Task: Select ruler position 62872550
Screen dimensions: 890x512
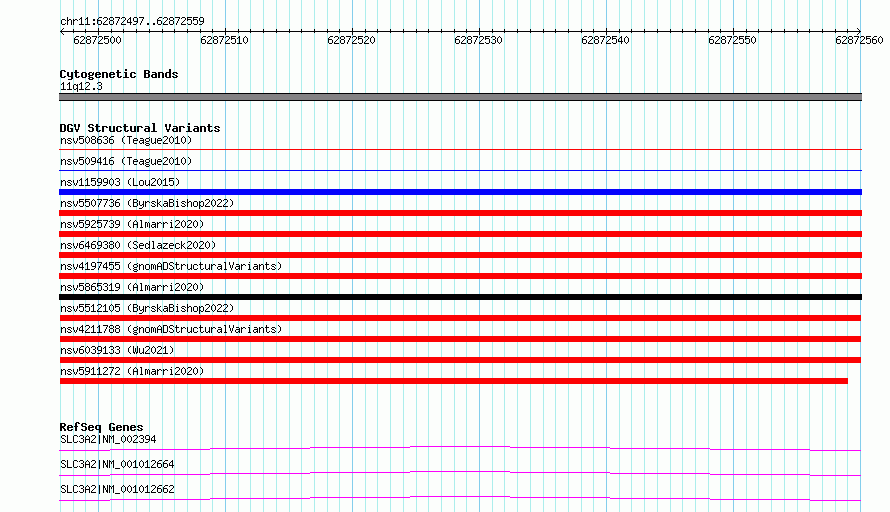Action: click(x=732, y=40)
